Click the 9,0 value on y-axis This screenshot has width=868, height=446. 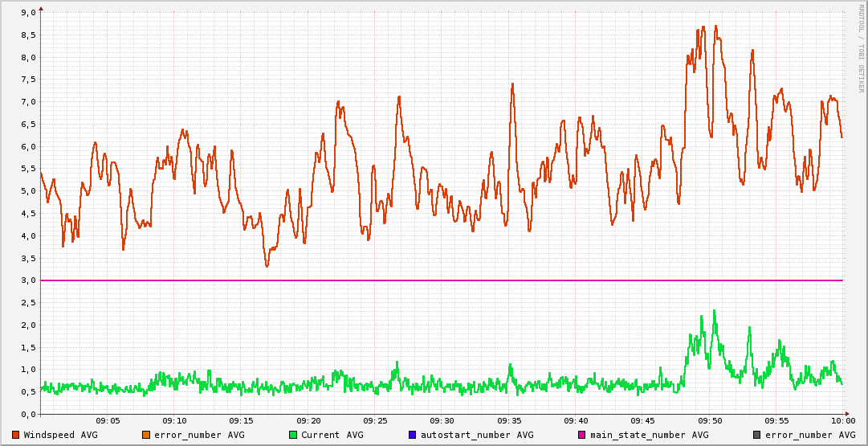tap(27, 13)
